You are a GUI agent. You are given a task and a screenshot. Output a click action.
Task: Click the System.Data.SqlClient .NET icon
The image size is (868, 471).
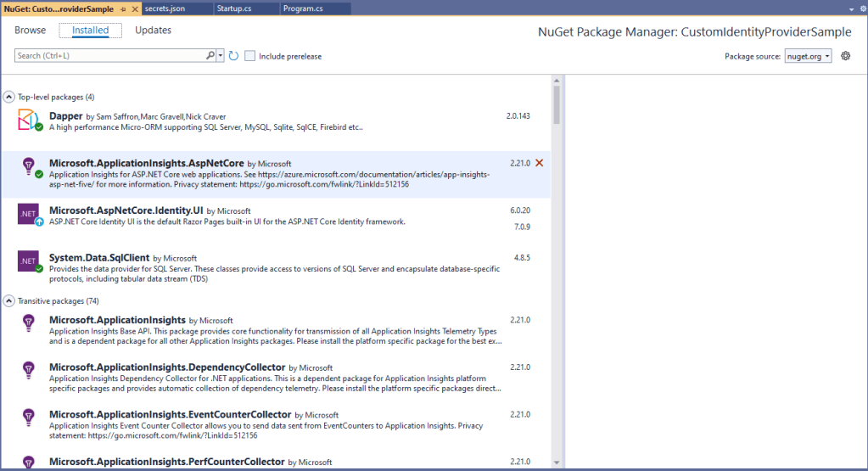[29, 261]
